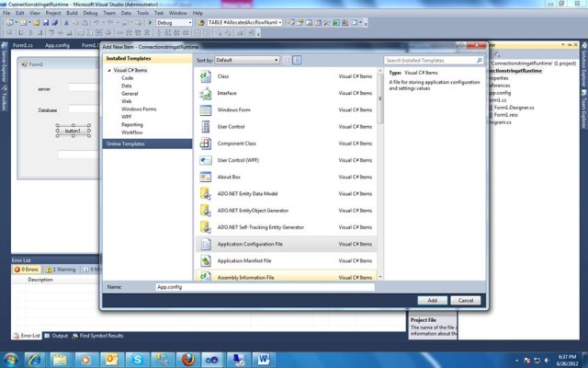The height and width of the screenshot is (368, 588).
Task: Choose ADO.NET Self-Tracking Entity Generator icon
Action: pos(206,227)
